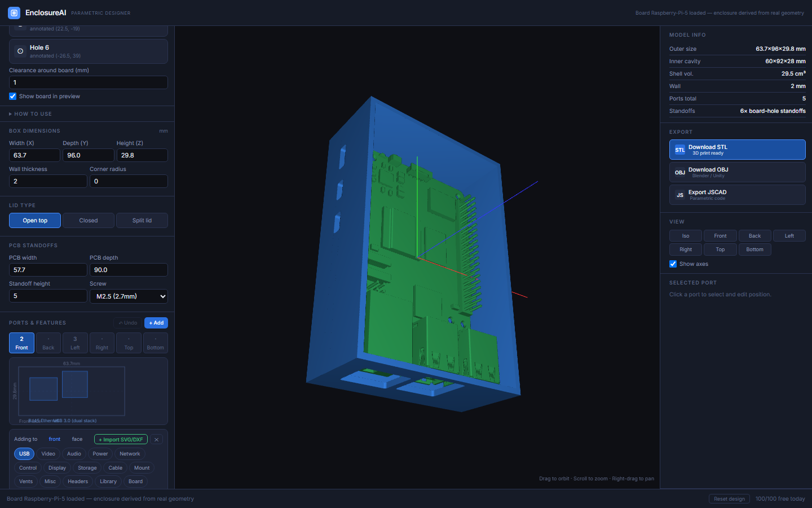
Task: Select the Vents category chip
Action: 26,481
